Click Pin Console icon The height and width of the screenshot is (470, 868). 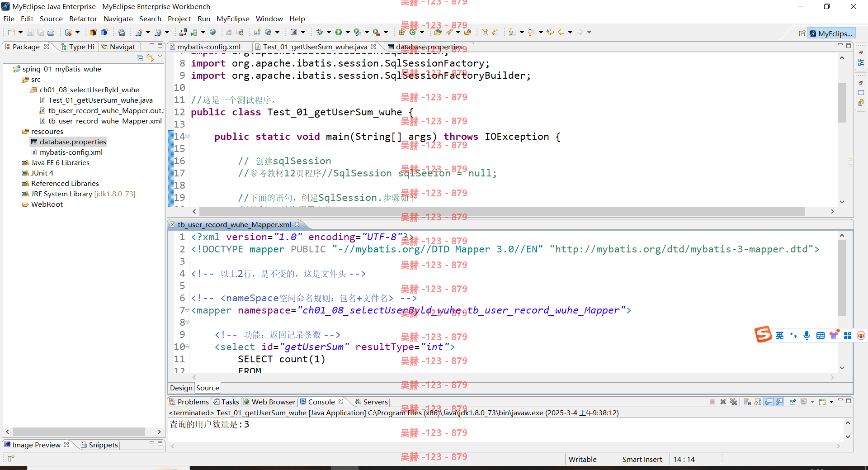[x=793, y=402]
